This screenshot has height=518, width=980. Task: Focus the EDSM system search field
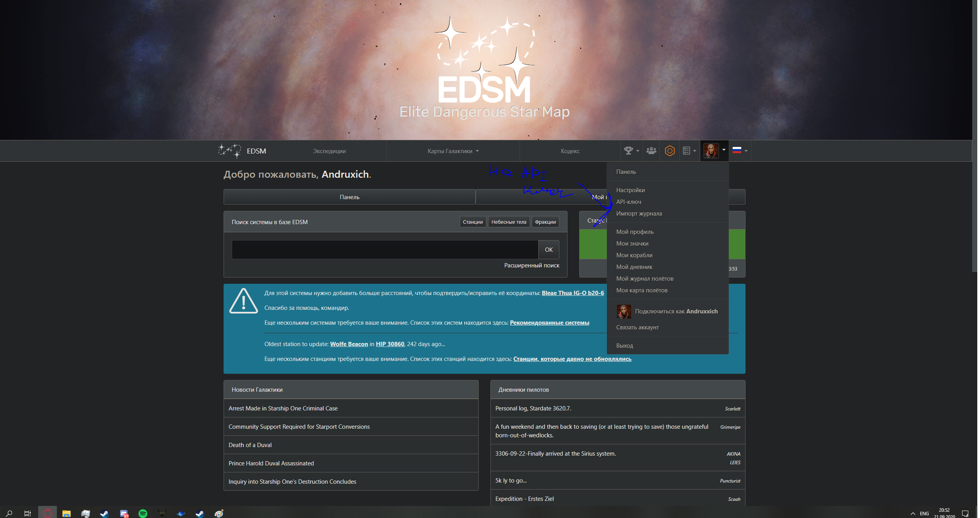pyautogui.click(x=385, y=249)
